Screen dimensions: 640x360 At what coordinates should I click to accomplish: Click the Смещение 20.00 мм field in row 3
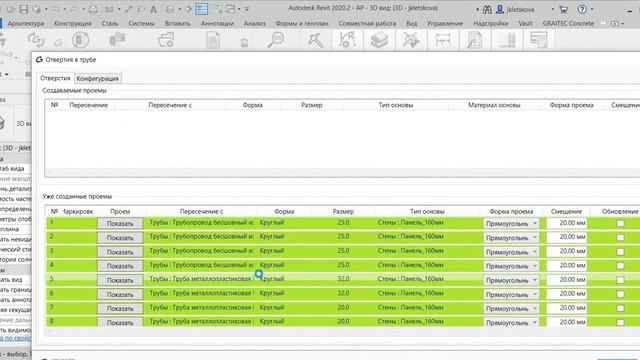[x=567, y=251]
